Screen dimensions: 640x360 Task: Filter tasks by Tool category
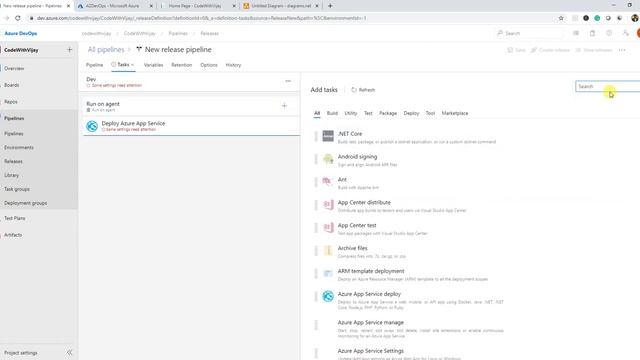pyautogui.click(x=430, y=113)
